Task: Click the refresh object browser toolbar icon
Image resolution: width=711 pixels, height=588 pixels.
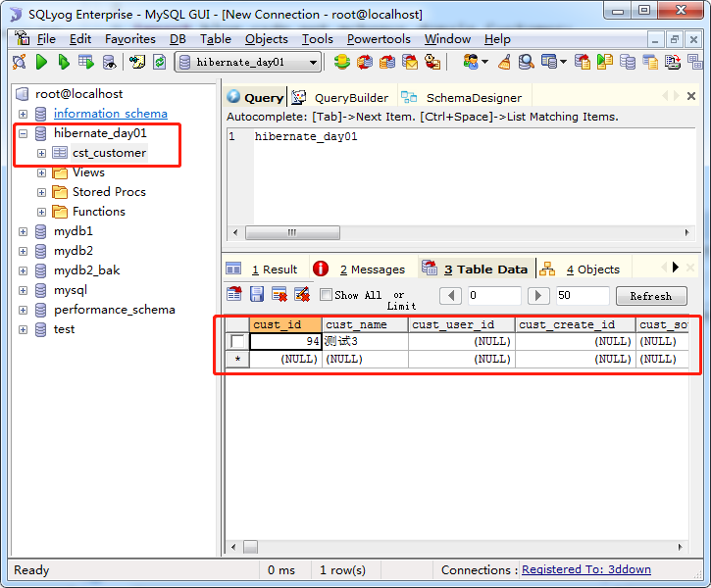Action: click(160, 62)
